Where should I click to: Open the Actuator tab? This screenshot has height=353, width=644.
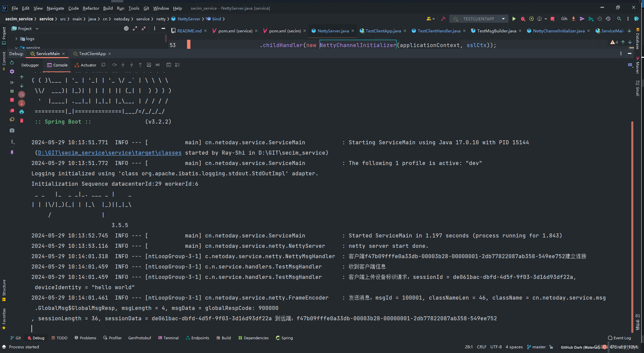point(86,65)
